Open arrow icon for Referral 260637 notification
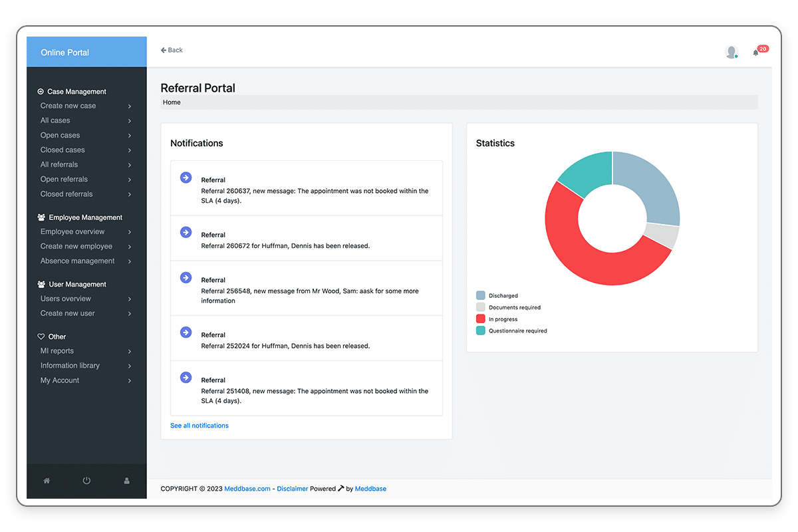 (x=186, y=178)
